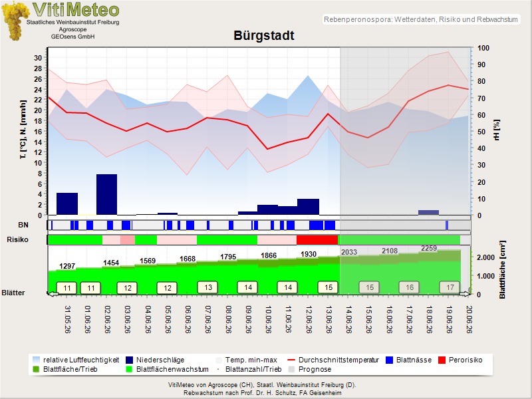532x399 pixels.
Task: Click the VitiMeteo von Agroscope footer credit
Action: [x=262, y=385]
